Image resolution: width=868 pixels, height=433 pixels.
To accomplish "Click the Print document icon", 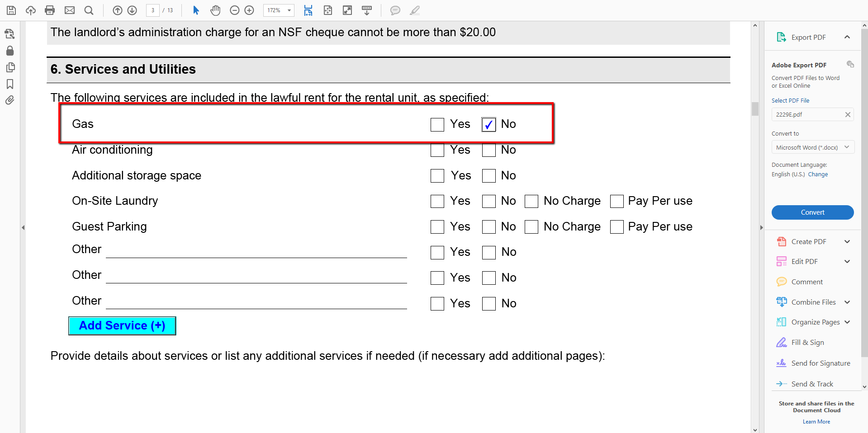I will click(x=50, y=10).
